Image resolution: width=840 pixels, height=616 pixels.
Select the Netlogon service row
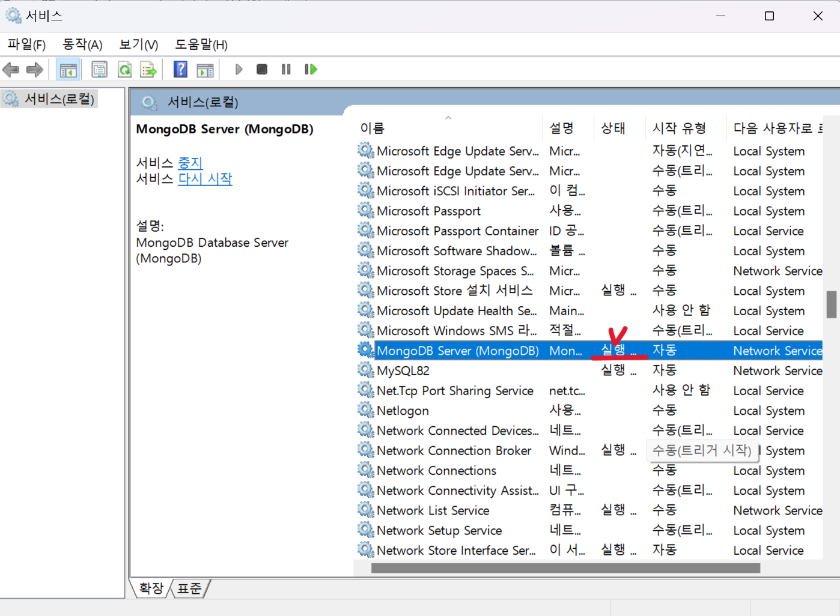[589, 411]
